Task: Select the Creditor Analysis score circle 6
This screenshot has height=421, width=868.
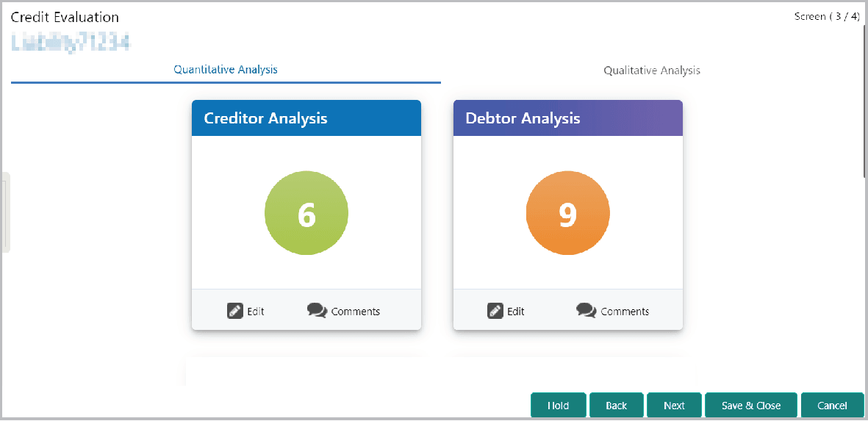Action: pyautogui.click(x=306, y=214)
